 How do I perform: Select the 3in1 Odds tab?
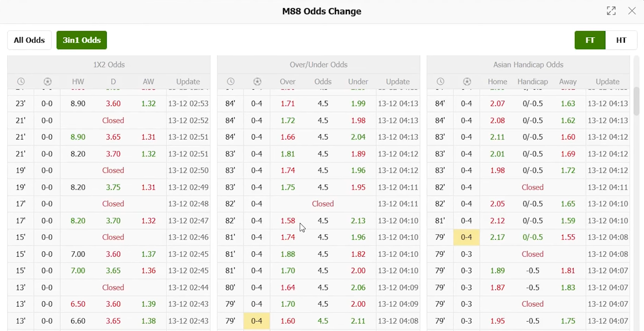click(x=81, y=40)
